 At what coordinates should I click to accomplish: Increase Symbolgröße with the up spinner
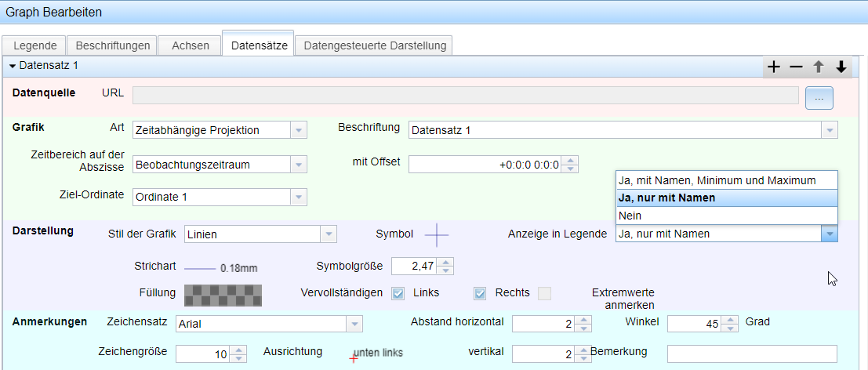[445, 262]
